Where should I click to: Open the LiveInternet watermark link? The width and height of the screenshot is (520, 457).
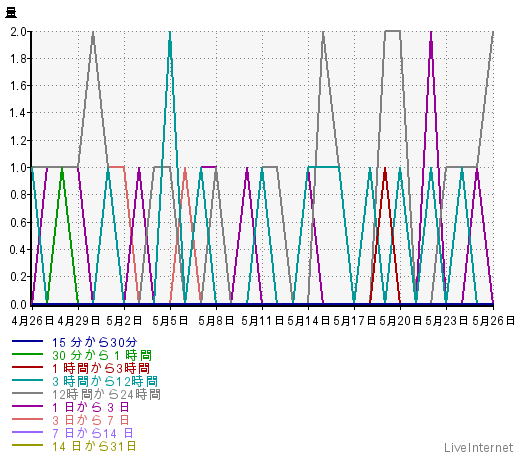pyautogui.click(x=479, y=447)
